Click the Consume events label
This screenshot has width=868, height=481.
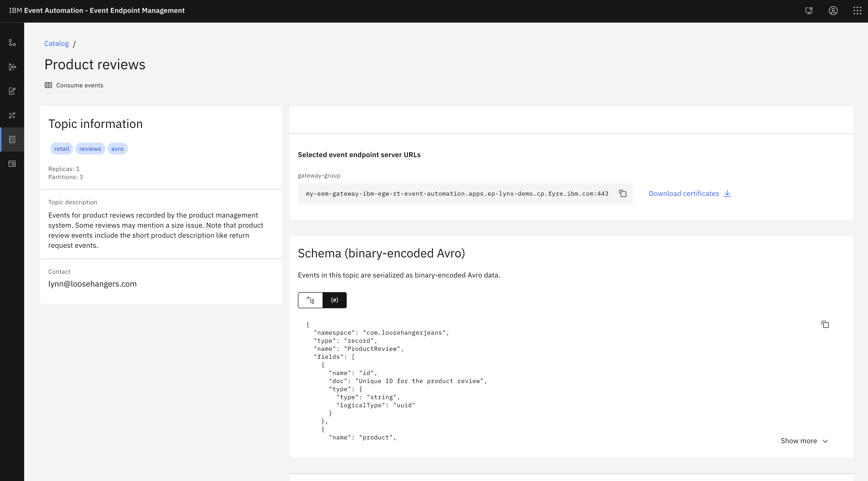pos(80,85)
